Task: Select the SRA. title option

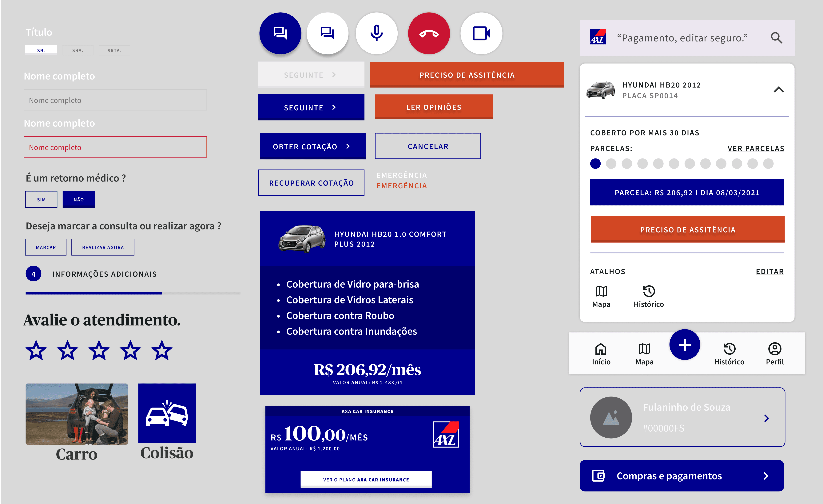Action: pyautogui.click(x=78, y=50)
